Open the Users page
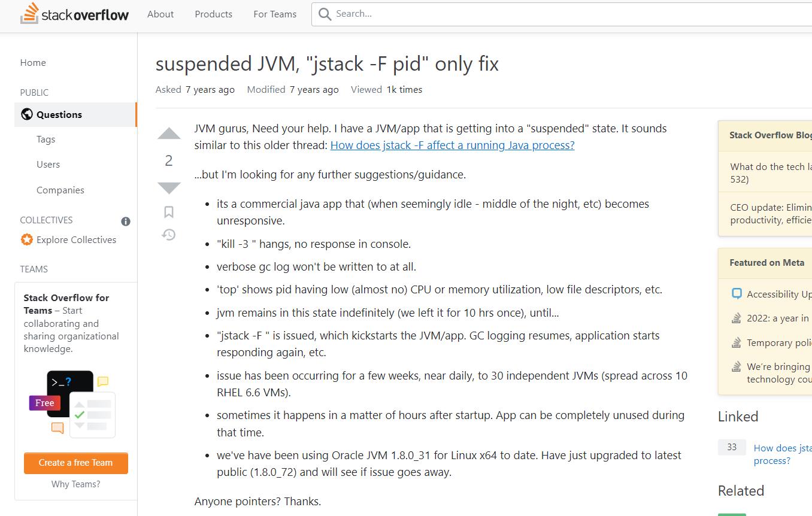 pyautogui.click(x=48, y=164)
